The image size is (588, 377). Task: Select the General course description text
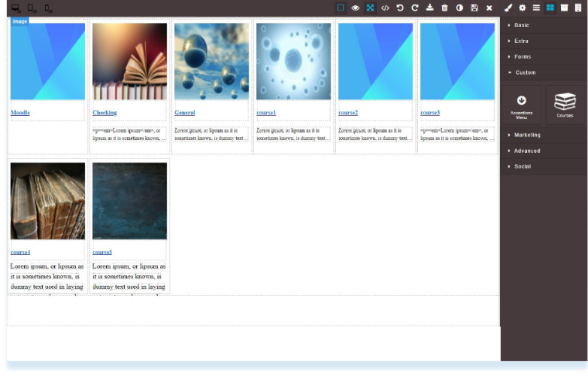click(211, 134)
